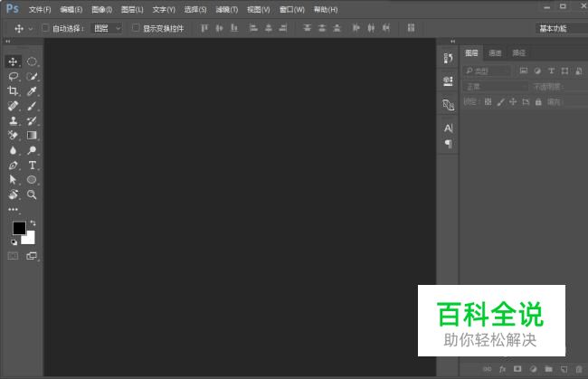Viewport: 588px width, 379px height.
Task: Change screen mode button
Action: 32,256
